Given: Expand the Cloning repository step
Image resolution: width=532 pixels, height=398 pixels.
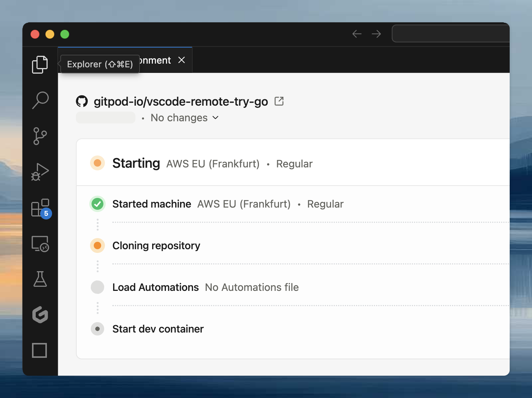Looking at the screenshot, I should [x=156, y=245].
